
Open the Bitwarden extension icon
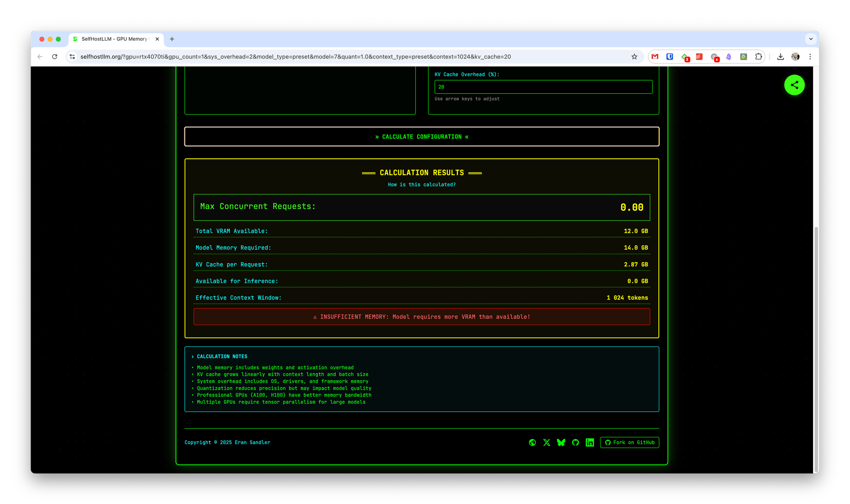[670, 56]
